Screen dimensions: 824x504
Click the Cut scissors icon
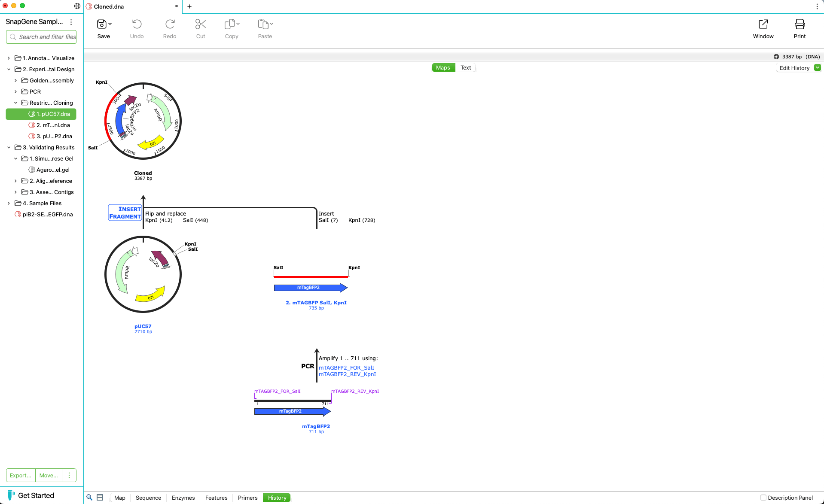pos(200,24)
